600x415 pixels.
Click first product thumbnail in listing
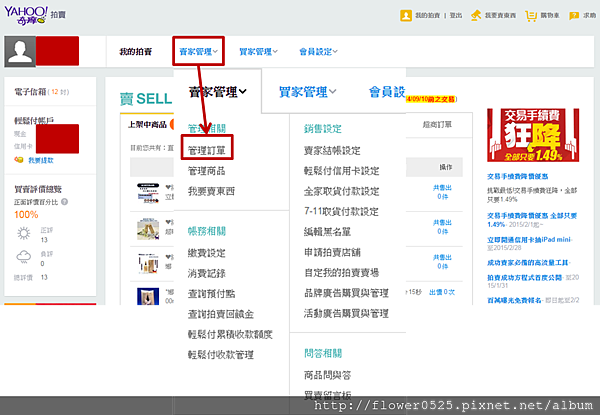coord(148,193)
